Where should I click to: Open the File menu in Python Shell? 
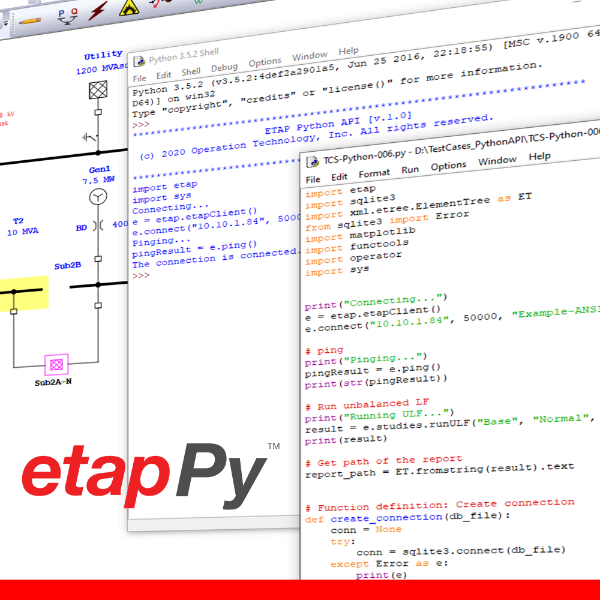coord(139,77)
